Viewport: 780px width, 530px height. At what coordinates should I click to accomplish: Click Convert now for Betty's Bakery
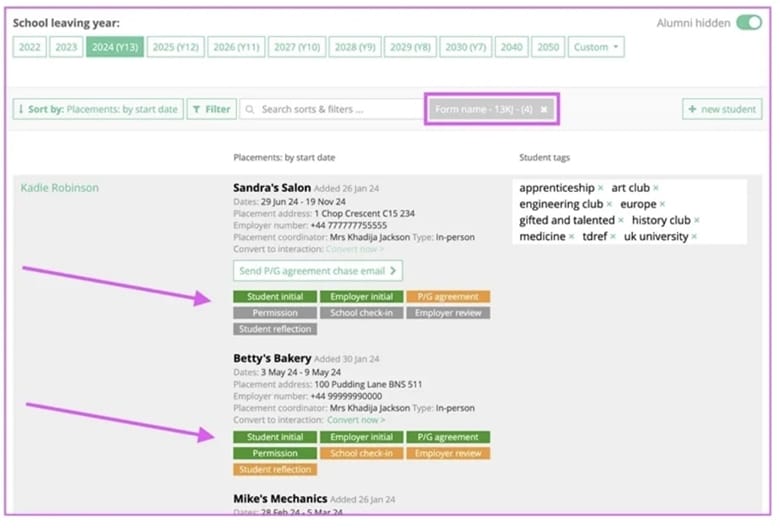pyautogui.click(x=356, y=420)
